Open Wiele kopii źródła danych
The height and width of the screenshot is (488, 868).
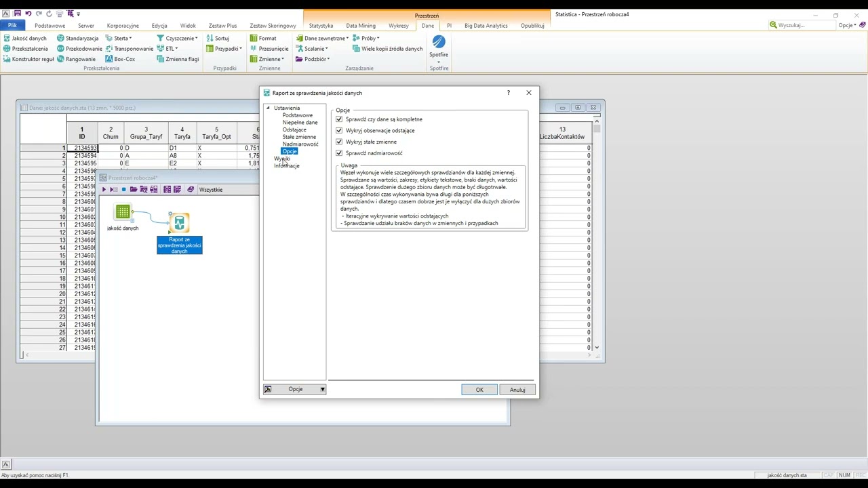pos(387,49)
